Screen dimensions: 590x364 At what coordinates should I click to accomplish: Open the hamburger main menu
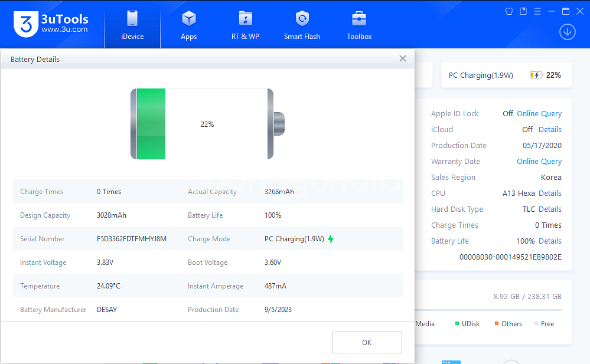coord(537,11)
